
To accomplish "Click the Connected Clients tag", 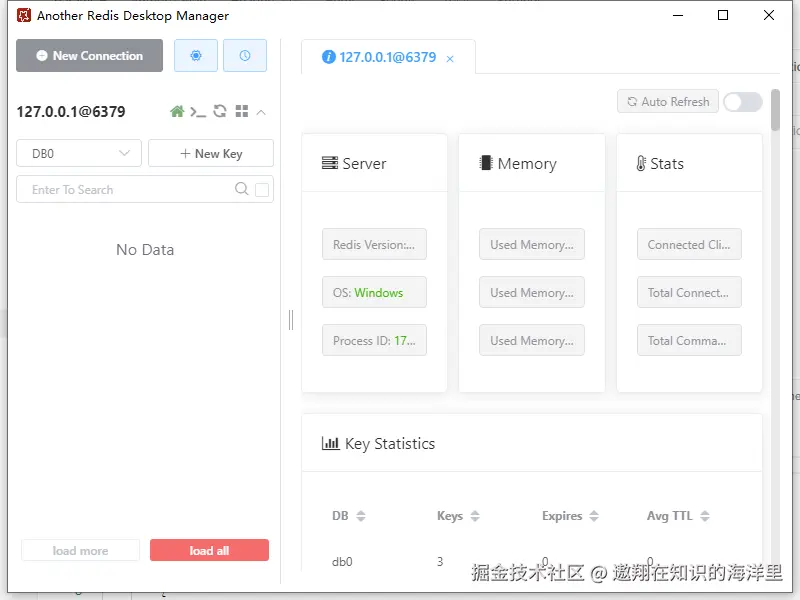I will pyautogui.click(x=689, y=244).
